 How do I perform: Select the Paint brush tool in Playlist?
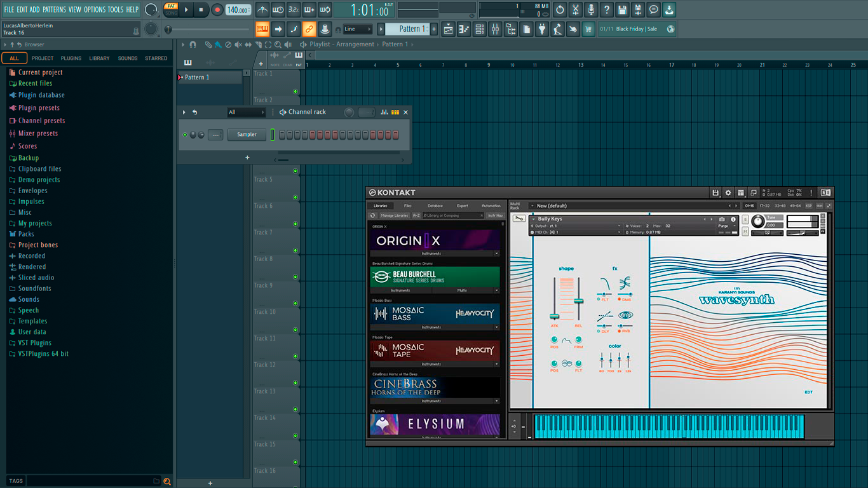click(x=218, y=44)
